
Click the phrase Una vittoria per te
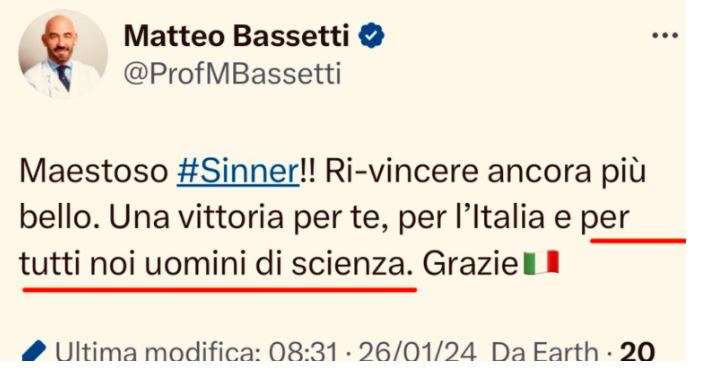point(248,218)
